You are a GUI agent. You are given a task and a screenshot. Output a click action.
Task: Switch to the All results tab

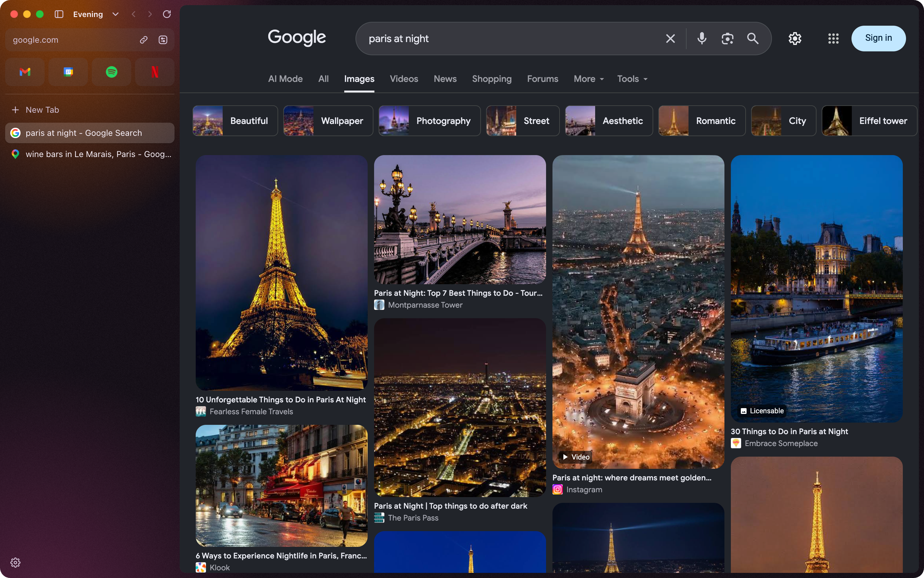pos(323,79)
